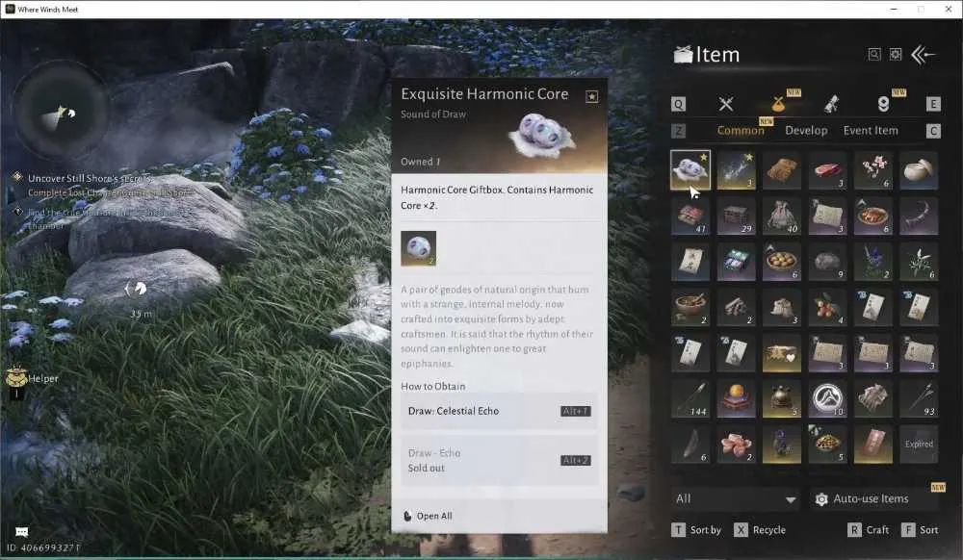Open the Helper icon

16,378
